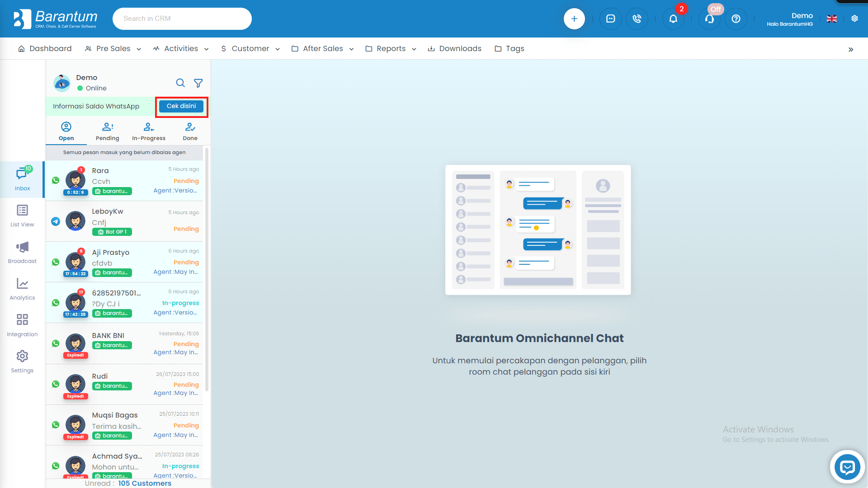The width and height of the screenshot is (868, 488).
Task: Click the 105 Customers unread link
Action: (x=145, y=483)
